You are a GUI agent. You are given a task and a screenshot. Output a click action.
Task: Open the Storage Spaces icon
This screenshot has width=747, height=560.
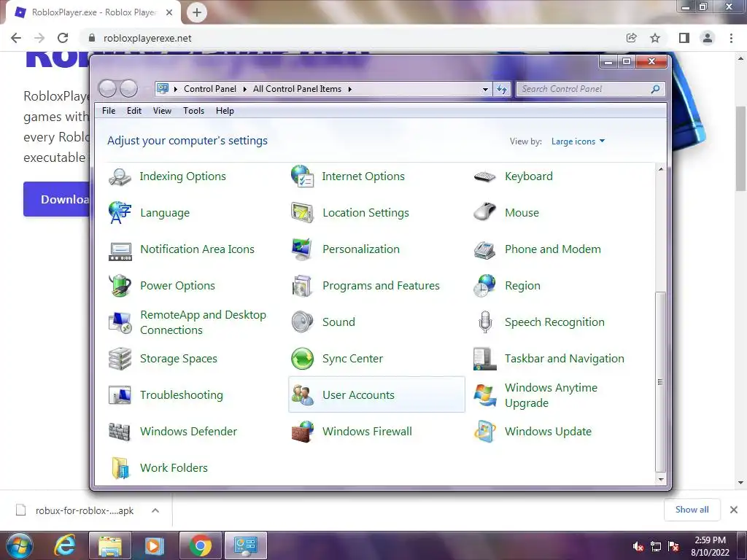pos(120,359)
